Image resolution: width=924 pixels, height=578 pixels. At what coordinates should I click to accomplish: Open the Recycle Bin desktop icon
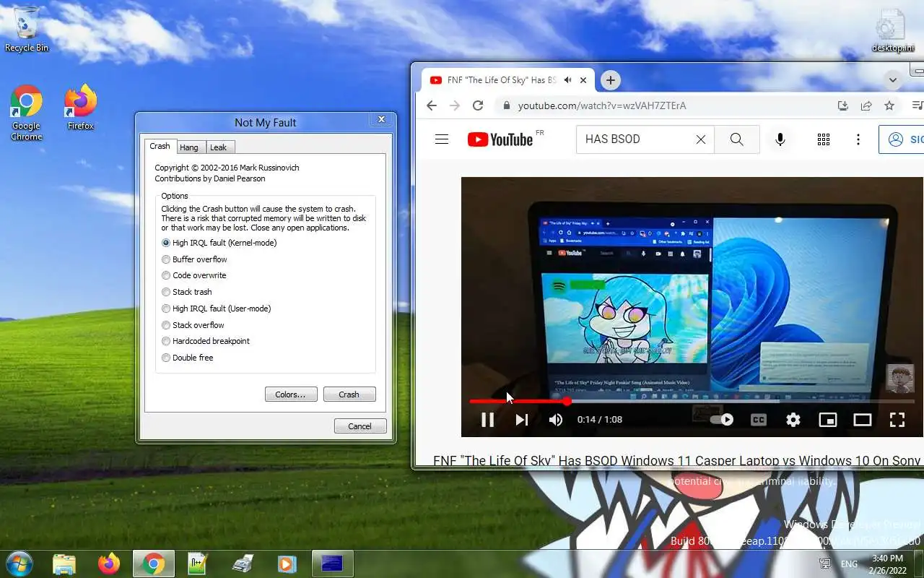(x=27, y=29)
